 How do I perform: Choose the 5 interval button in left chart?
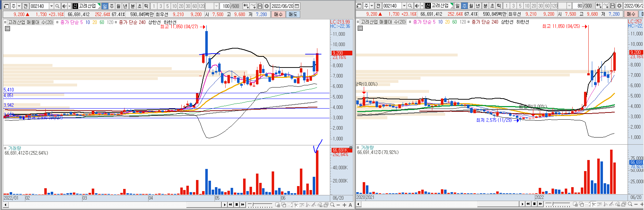pyautogui.click(x=167, y=6)
